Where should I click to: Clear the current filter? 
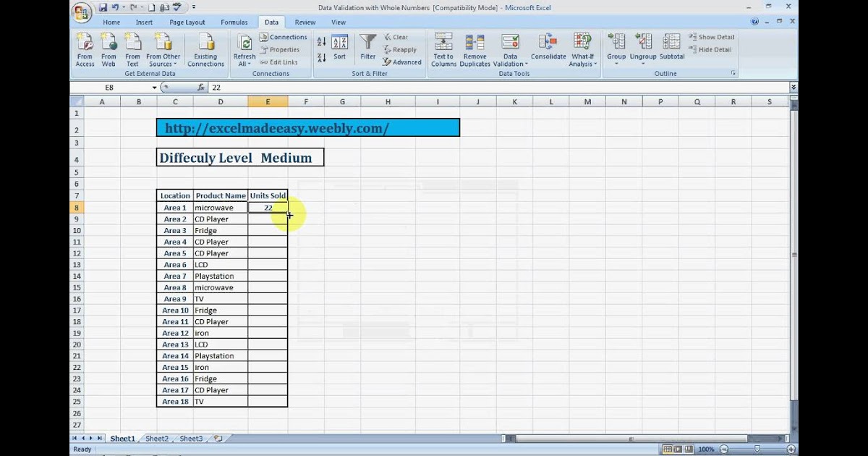[396, 37]
